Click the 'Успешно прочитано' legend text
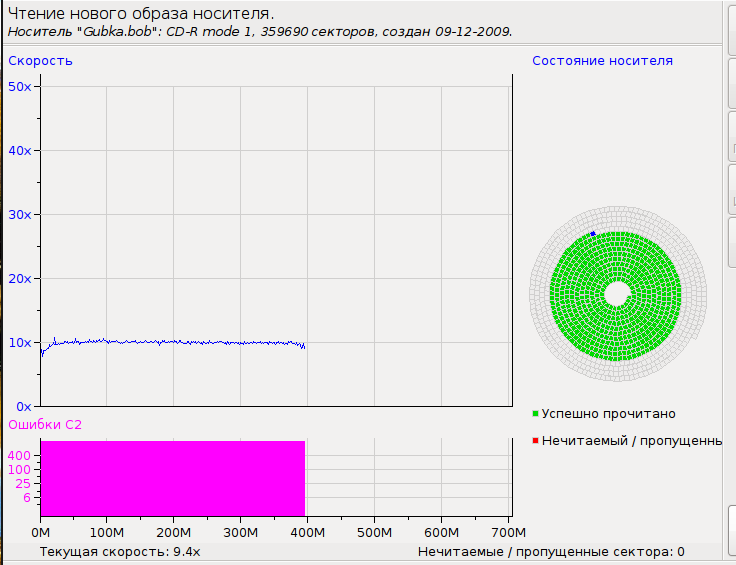Viewport: 736px width, 565px height. point(608,414)
